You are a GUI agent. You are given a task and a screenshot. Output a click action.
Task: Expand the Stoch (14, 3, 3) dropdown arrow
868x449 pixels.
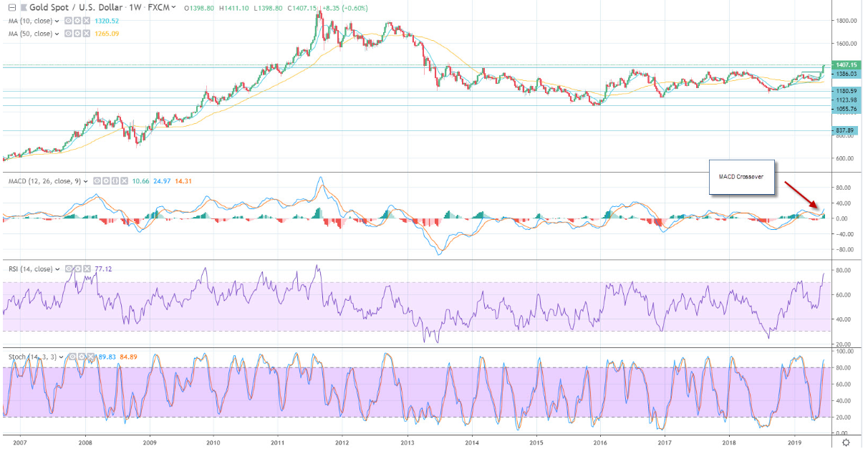[61, 356]
